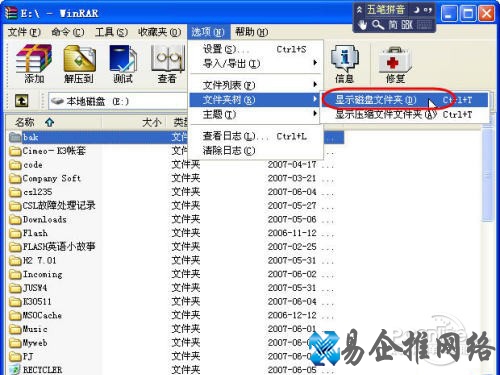500x375 pixels.
Task: Go up one folder level button
Action: [x=22, y=100]
